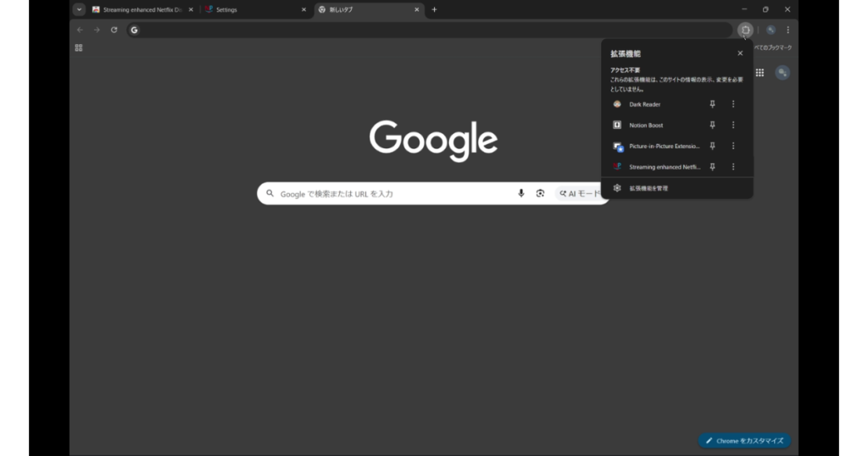Reload the current page
868x456 pixels.
[x=114, y=30]
